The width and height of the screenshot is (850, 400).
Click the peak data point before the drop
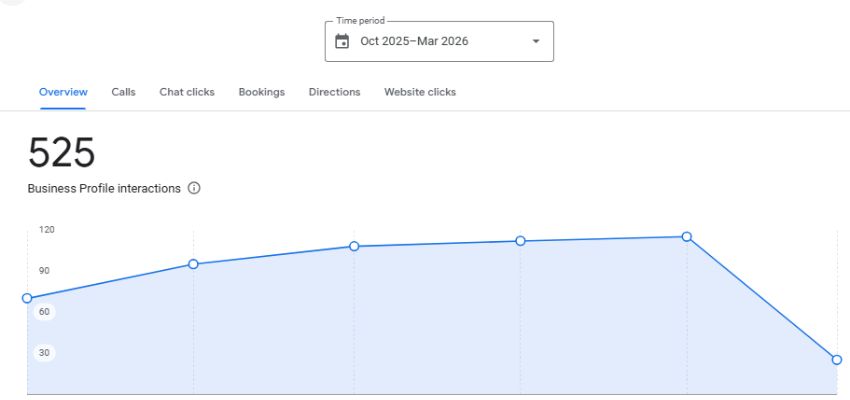[686, 237]
